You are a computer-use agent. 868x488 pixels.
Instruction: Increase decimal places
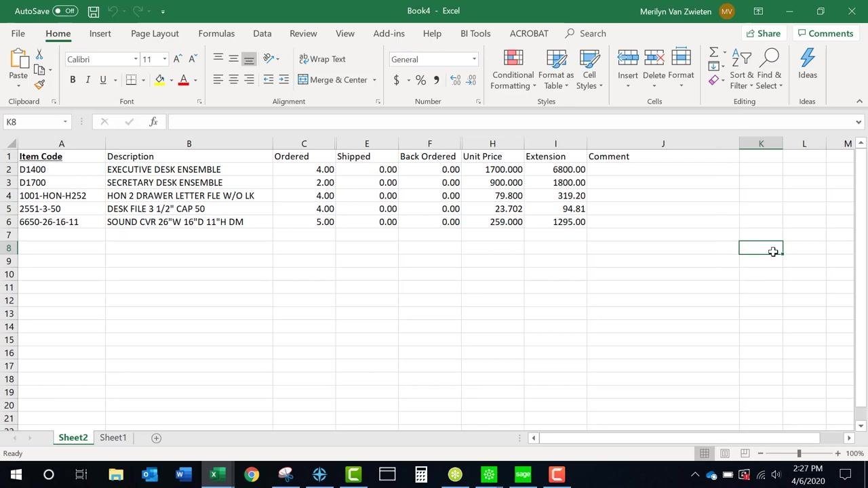tap(454, 80)
